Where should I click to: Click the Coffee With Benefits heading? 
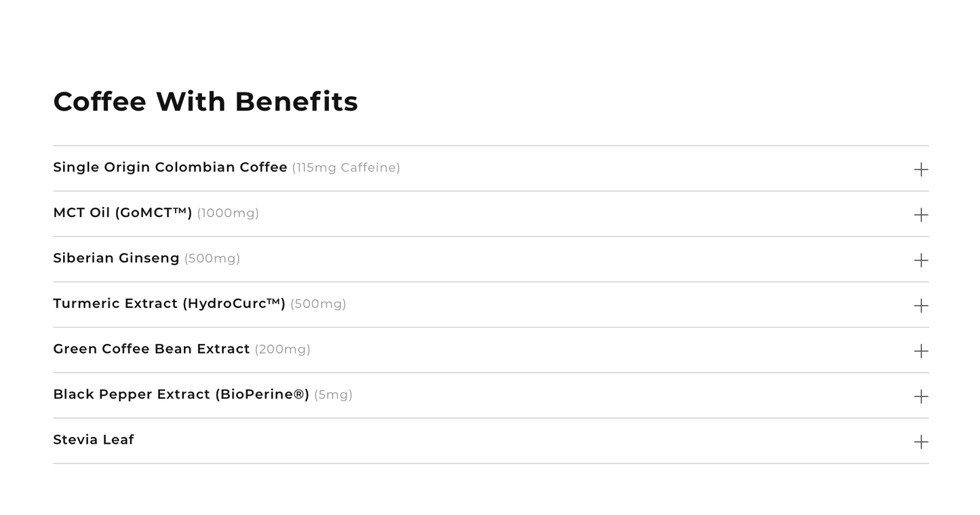pos(205,102)
